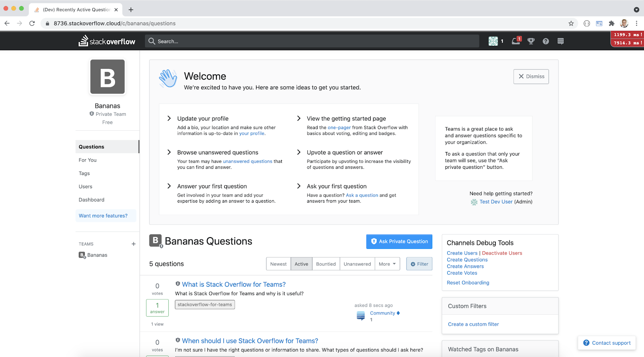Image resolution: width=644 pixels, height=357 pixels.
Task: Open Contact support button
Action: 607,343
